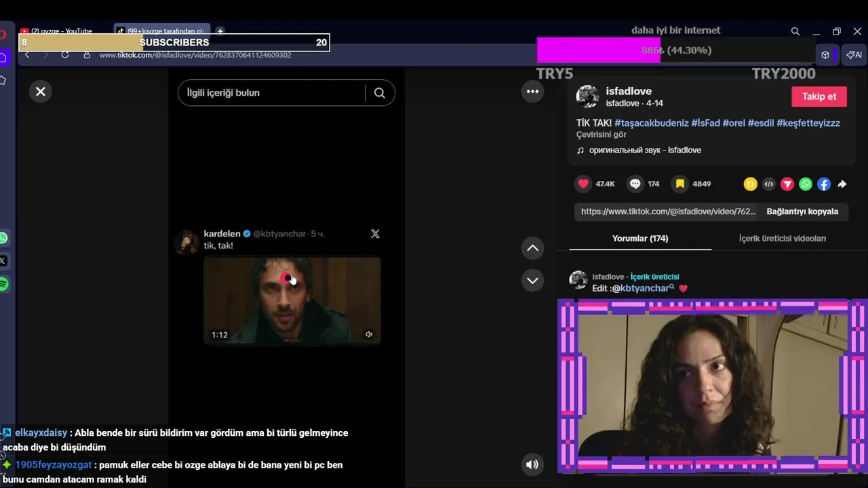Viewport: 868px width, 488px height.
Task: Open the embed code icon
Action: pos(768,184)
